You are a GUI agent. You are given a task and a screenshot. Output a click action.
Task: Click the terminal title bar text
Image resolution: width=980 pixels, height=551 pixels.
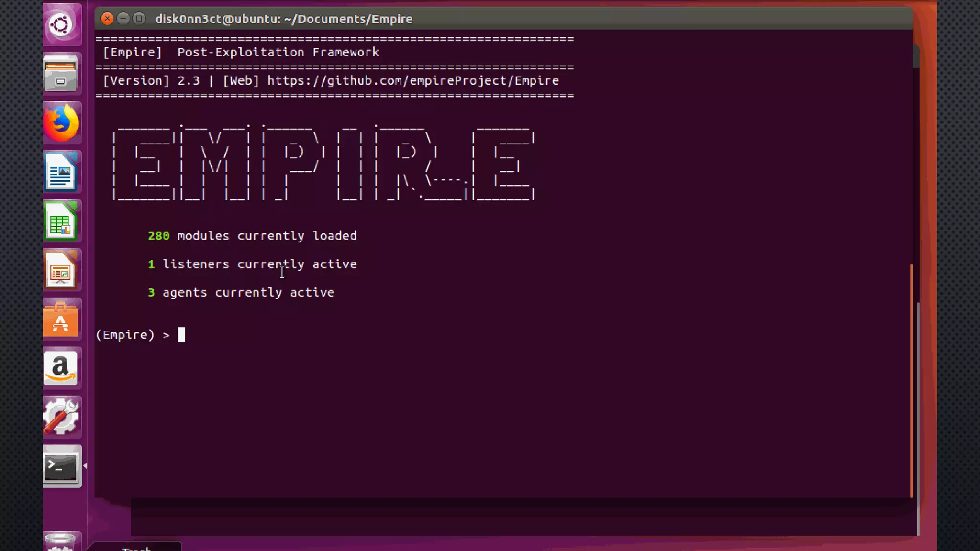pos(284,19)
